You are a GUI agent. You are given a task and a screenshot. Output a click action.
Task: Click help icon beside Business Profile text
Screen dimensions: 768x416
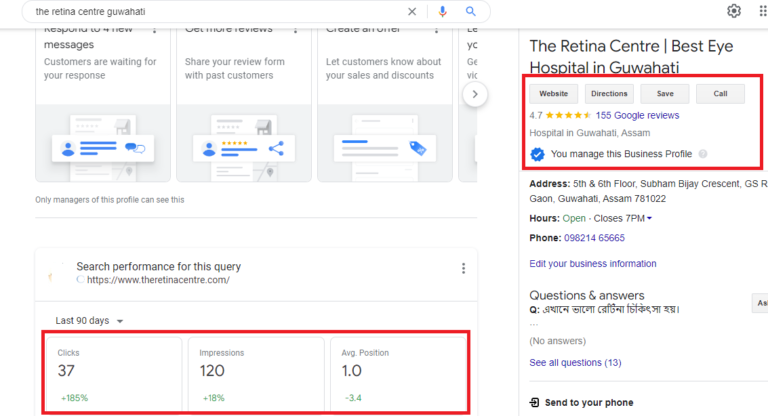coord(703,154)
